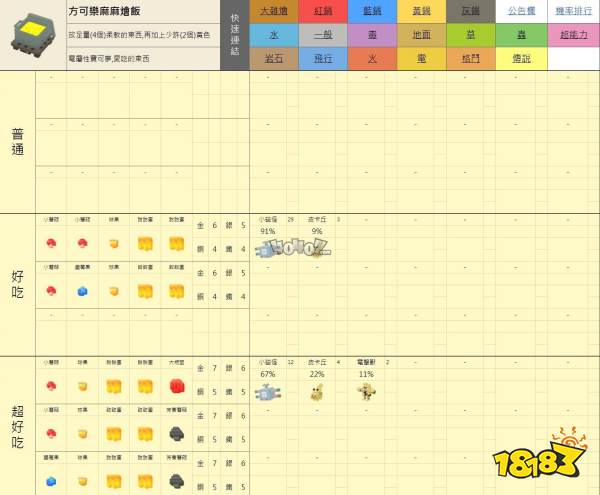The width and height of the screenshot is (600, 495).
Task: Click the red big root in first 超好吃 recipe
Action: pos(177,386)
